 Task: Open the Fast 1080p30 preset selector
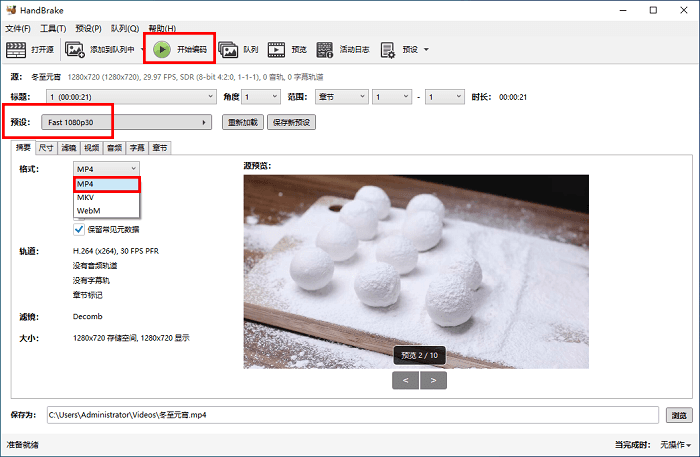[x=126, y=122]
